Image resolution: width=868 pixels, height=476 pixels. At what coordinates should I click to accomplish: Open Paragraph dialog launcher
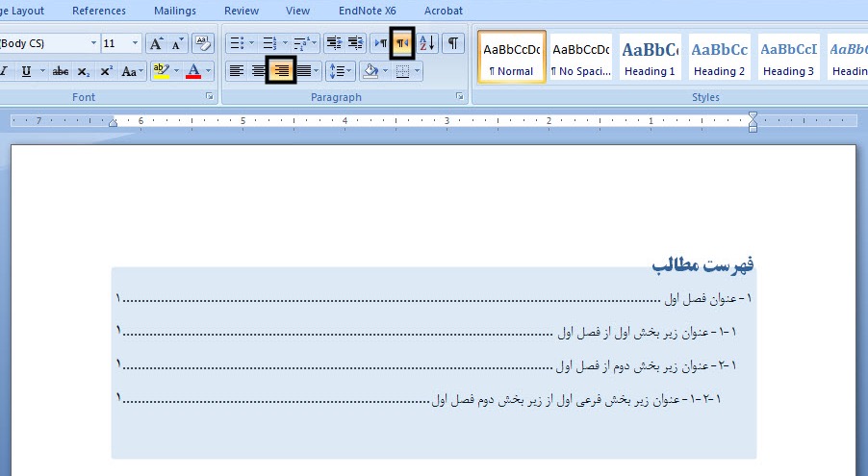click(x=459, y=97)
